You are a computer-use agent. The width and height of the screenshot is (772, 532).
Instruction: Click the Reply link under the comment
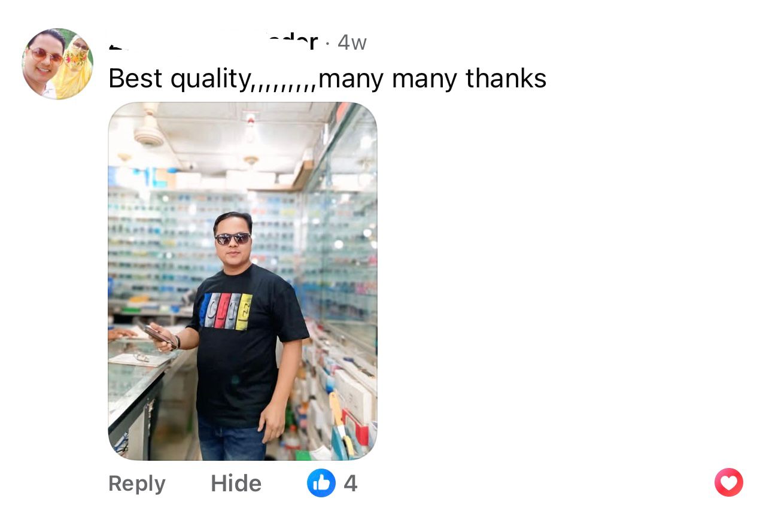point(136,484)
